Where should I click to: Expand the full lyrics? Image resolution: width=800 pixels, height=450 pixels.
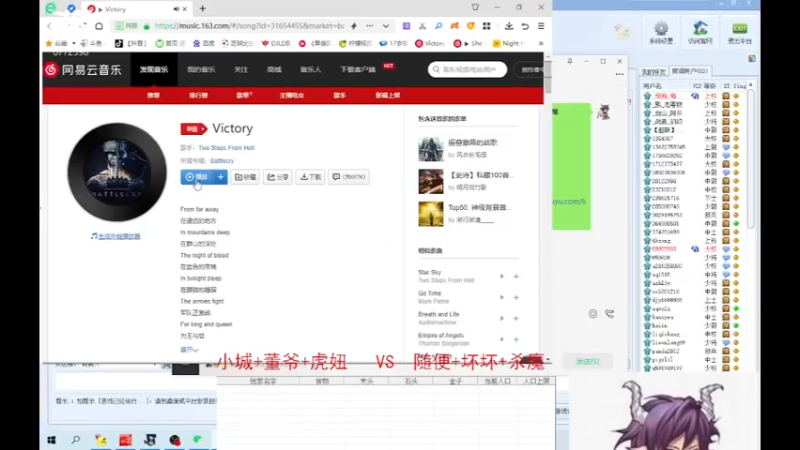point(189,349)
